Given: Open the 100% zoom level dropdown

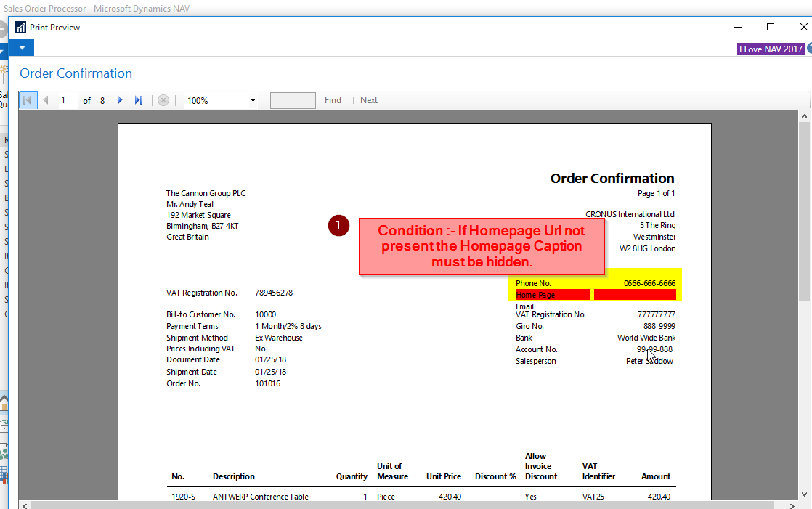Looking at the screenshot, I should pyautogui.click(x=253, y=99).
